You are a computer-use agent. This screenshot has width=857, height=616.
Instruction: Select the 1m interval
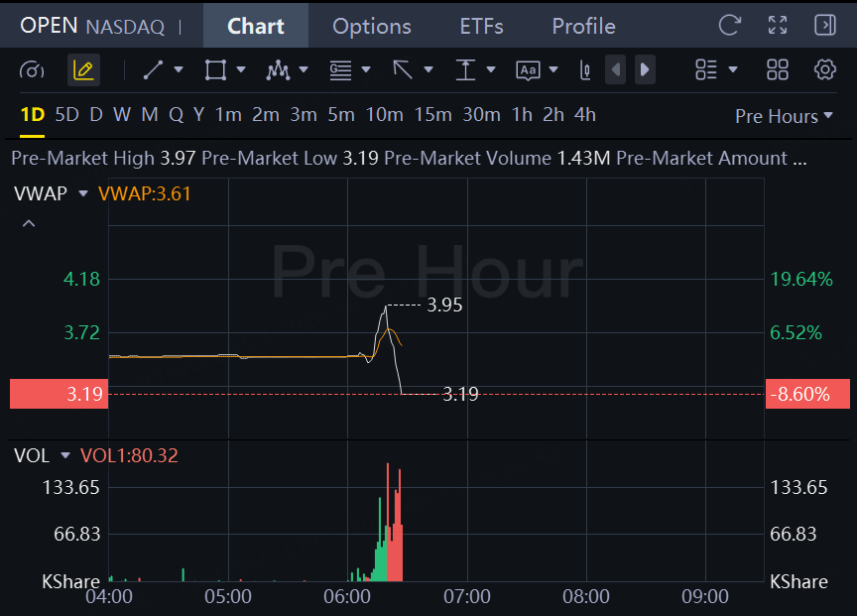click(x=228, y=115)
